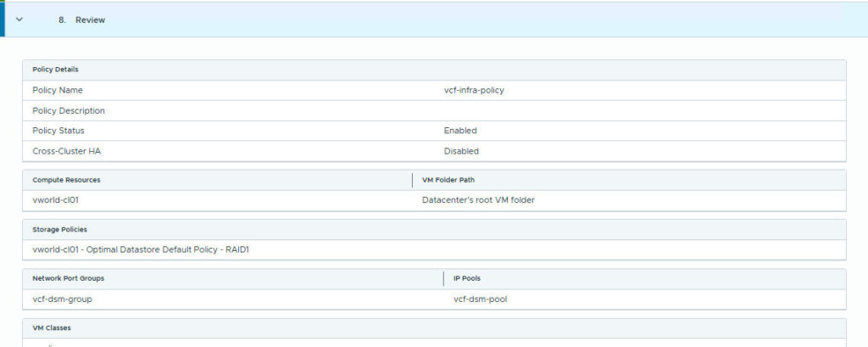Click the IP Pools column header
Viewport: 868px width, 347px height.
click(x=468, y=278)
